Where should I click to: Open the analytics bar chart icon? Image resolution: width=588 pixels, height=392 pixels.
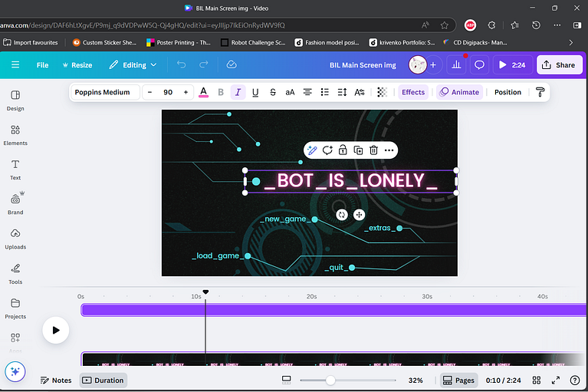click(457, 65)
